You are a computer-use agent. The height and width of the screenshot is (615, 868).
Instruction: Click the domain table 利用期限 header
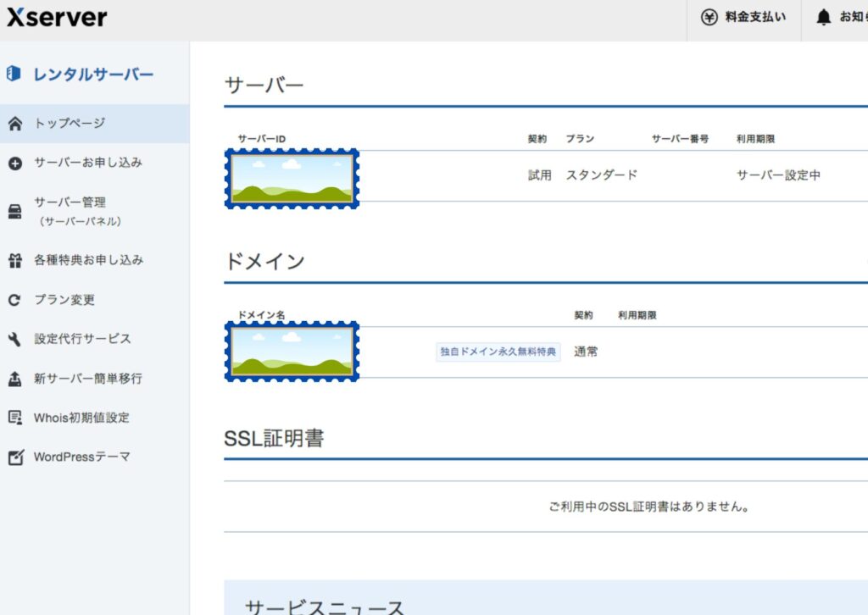[637, 315]
